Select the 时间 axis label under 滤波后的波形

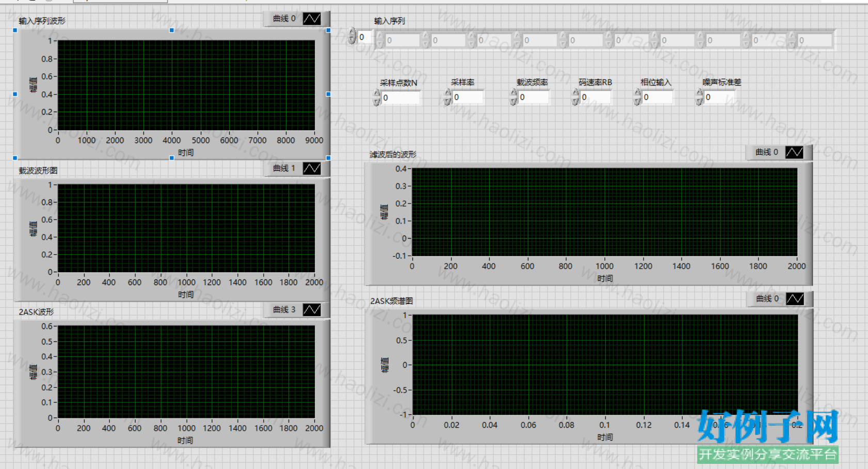(x=605, y=278)
